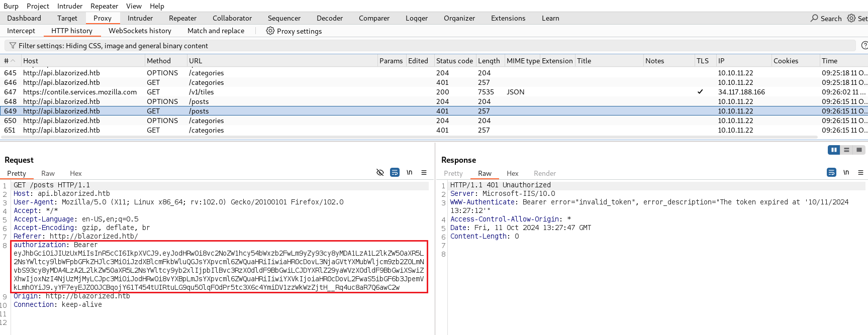The height and width of the screenshot is (335, 868).
Task: Show the Response in Hex view
Action: click(512, 173)
